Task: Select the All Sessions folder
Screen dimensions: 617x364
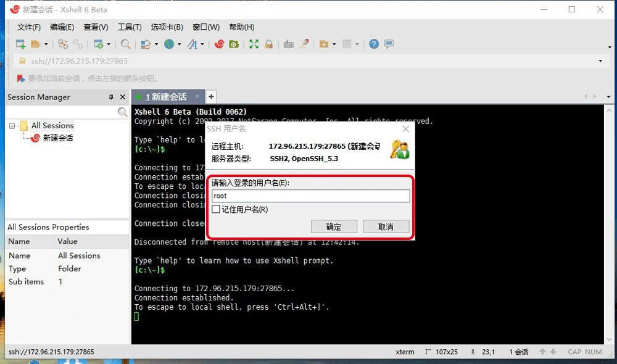Action: pyautogui.click(x=52, y=126)
